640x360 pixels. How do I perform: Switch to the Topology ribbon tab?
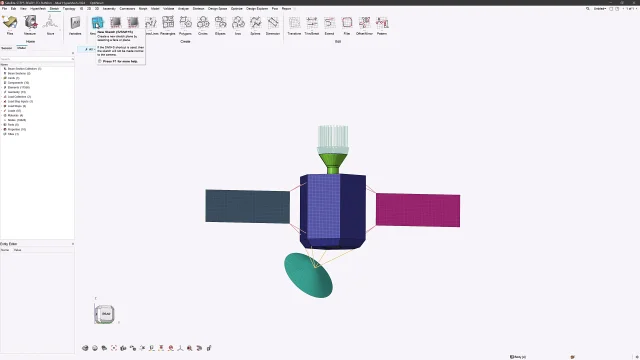69,9
